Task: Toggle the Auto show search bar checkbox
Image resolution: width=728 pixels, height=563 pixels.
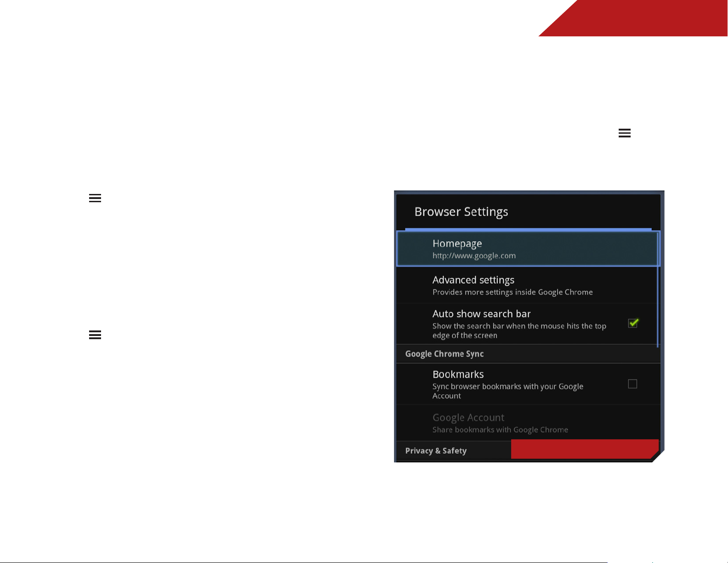Action: coord(633,323)
